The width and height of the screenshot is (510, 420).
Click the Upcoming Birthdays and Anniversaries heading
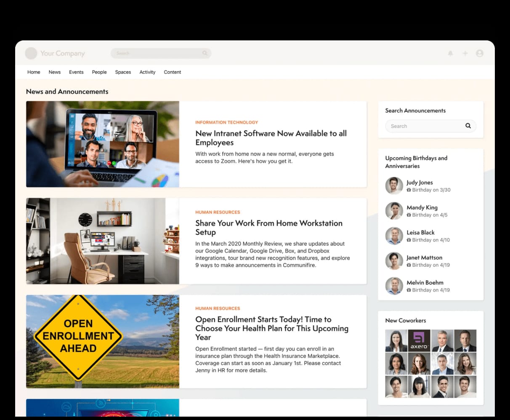[416, 162]
